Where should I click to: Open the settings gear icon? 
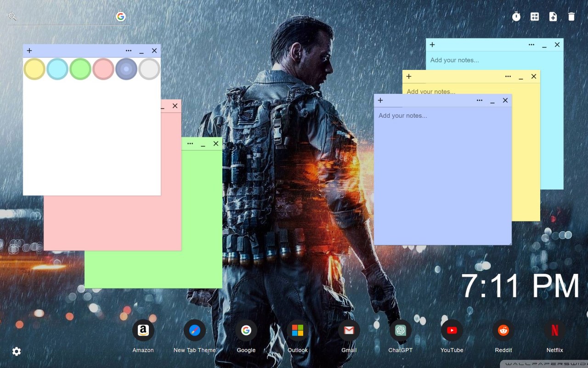click(17, 351)
